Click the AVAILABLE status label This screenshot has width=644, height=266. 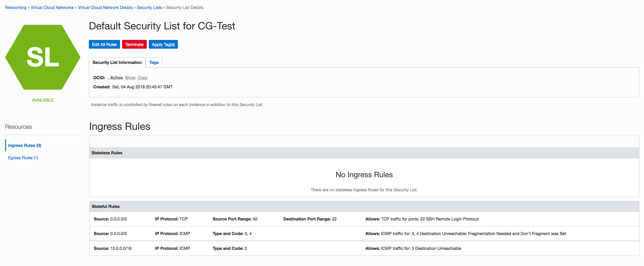42,100
